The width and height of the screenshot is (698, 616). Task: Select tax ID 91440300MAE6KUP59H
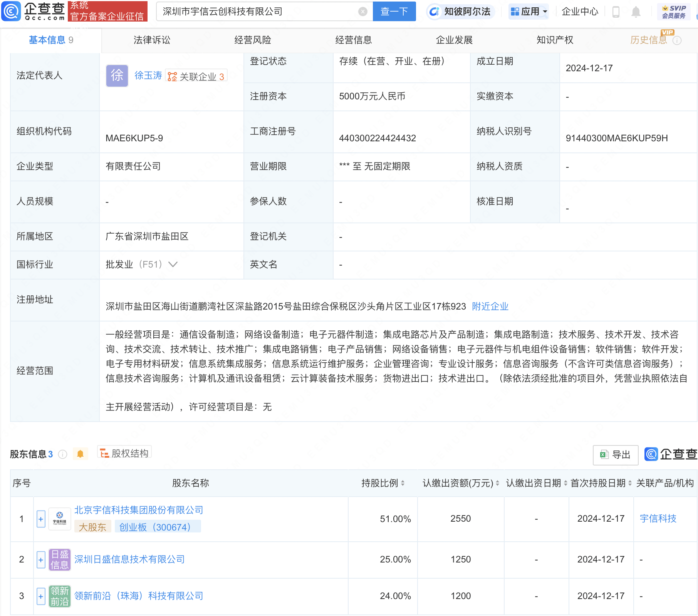click(x=617, y=138)
